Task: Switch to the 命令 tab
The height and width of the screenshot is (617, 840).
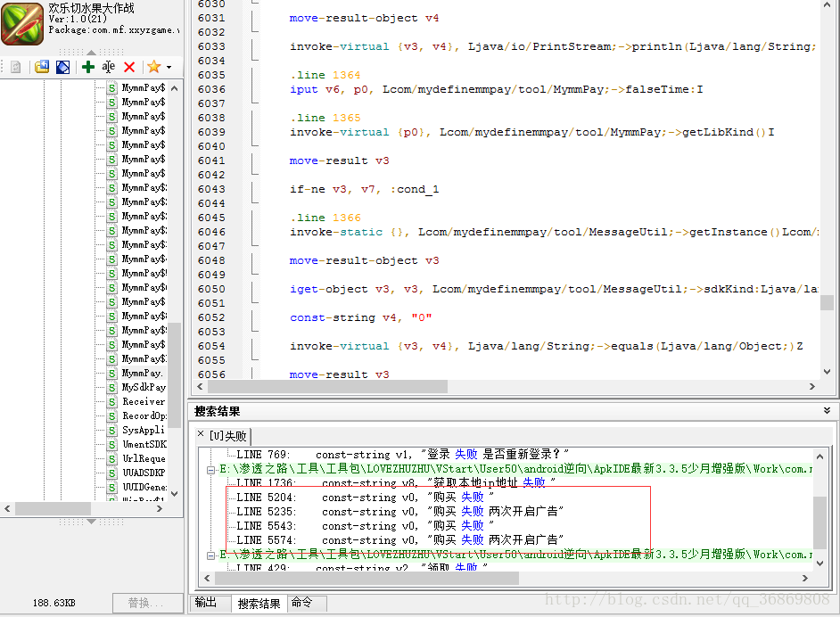Action: point(301,603)
